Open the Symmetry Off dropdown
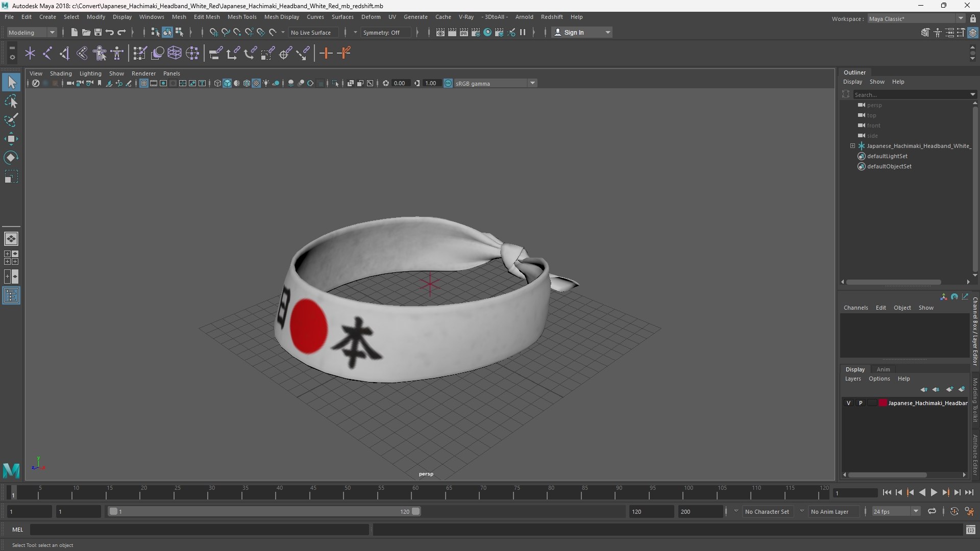This screenshot has width=980, height=551. click(386, 32)
